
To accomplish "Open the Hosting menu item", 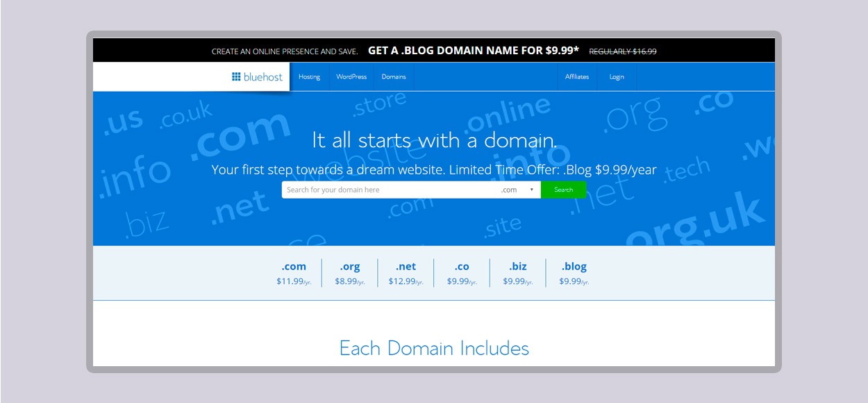I will click(309, 77).
